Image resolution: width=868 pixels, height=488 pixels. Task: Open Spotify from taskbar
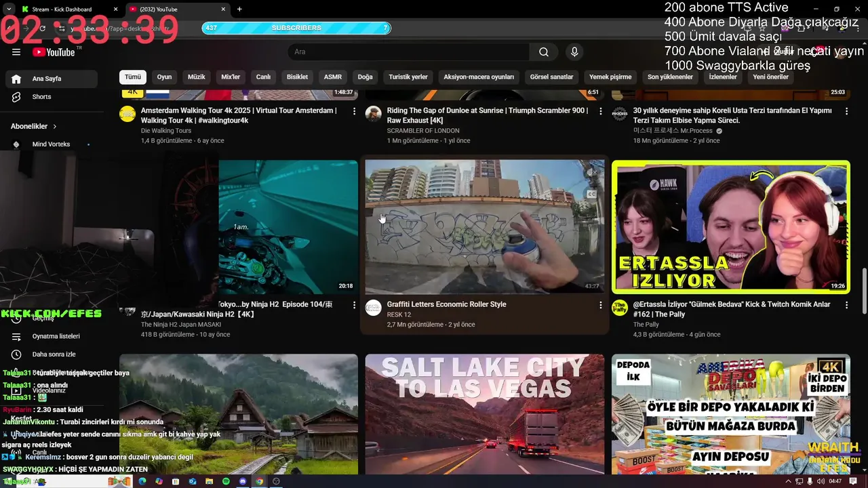coord(226,481)
